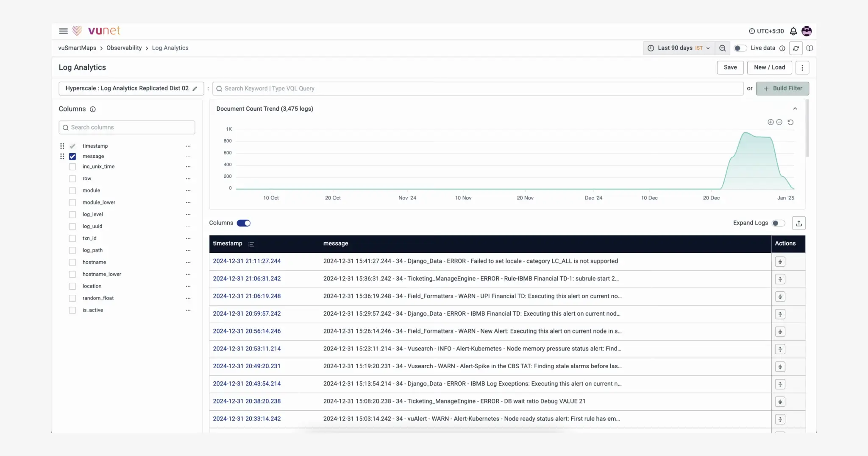Open the hamburger navigation menu
Image resolution: width=868 pixels, height=456 pixels.
tap(63, 31)
